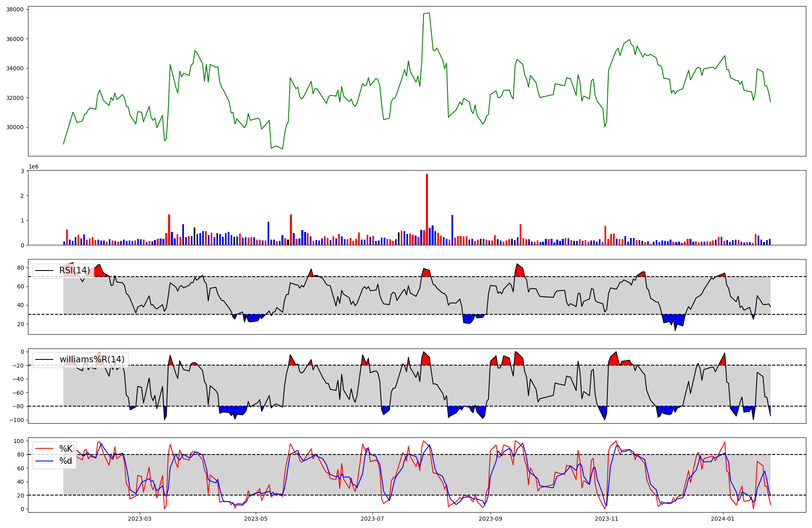
Task: Click the tallest red volume bar
Action: pos(427,209)
